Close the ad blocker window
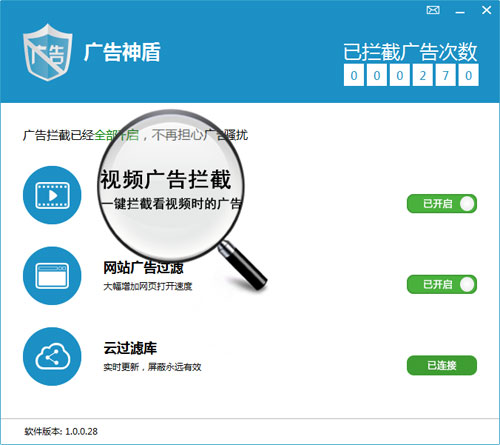The height and width of the screenshot is (445, 500). [x=486, y=10]
